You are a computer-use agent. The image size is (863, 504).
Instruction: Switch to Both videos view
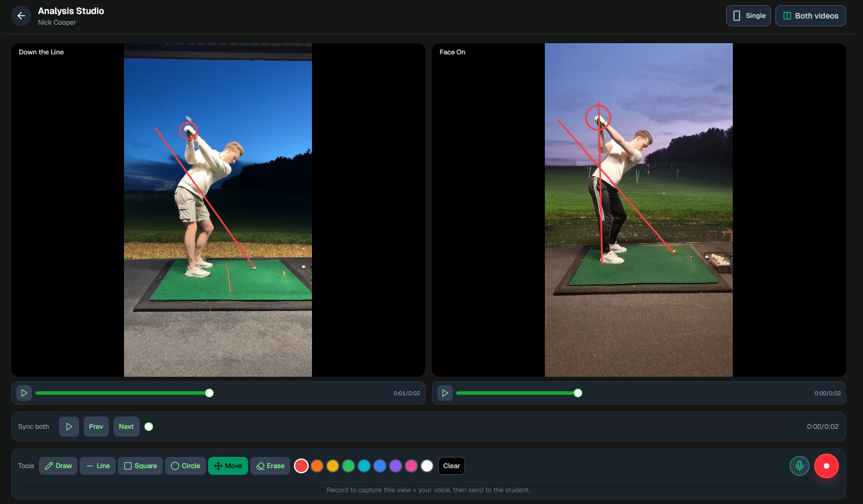coord(810,16)
